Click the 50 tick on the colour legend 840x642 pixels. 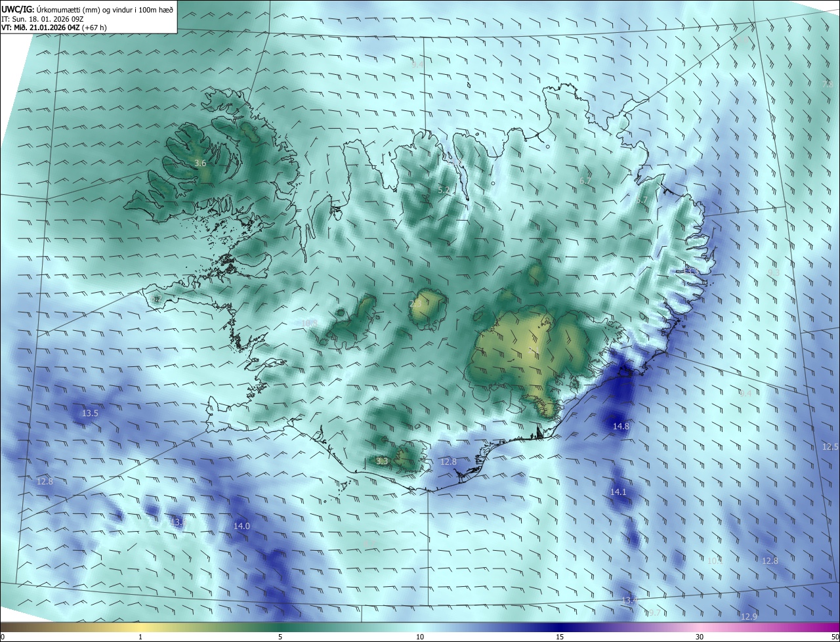tap(834, 637)
